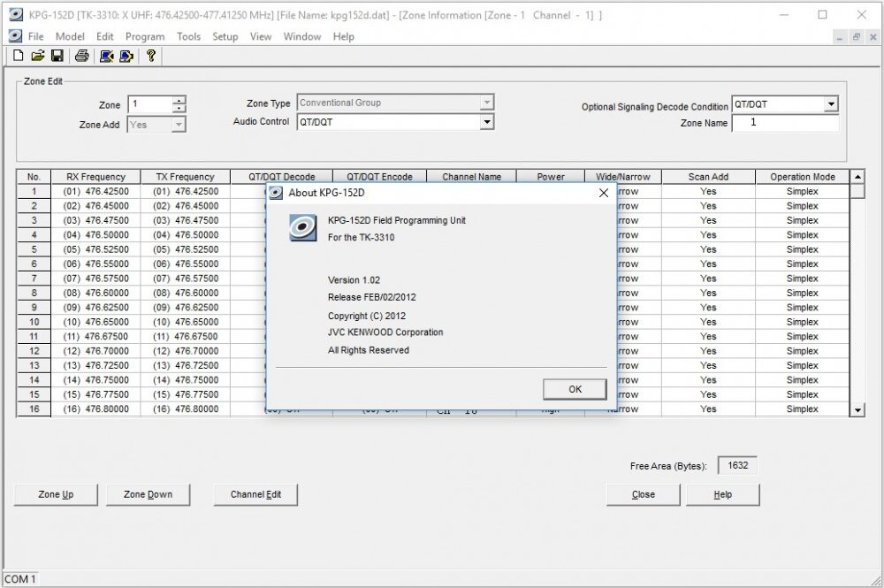Click the Zone Name input field
The image size is (884, 588).
[785, 123]
